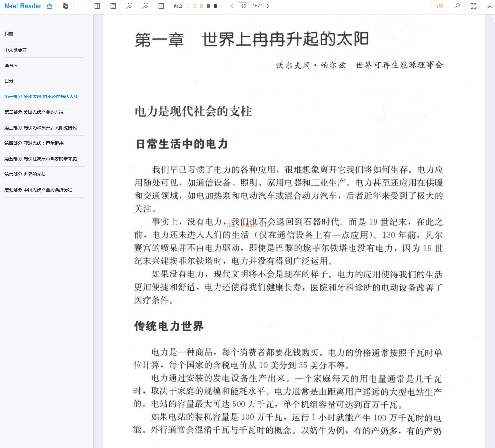
Task: Click the page number input field
Action: click(x=244, y=6)
